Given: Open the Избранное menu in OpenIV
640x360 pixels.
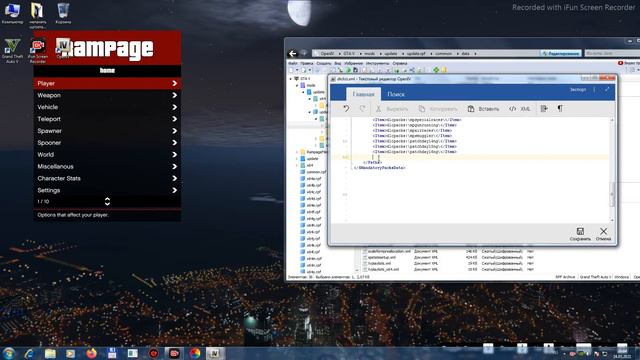Looking at the screenshot, I should [353, 63].
